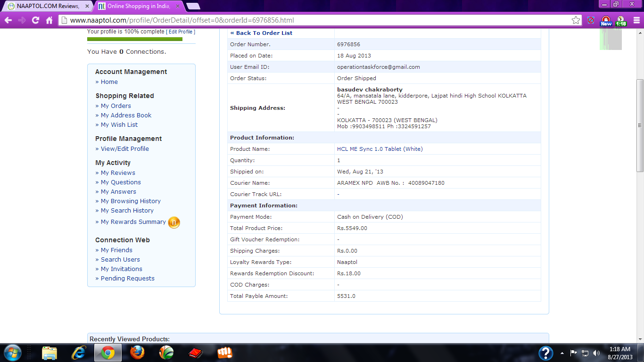This screenshot has height=362, width=644.
Task: Open My Invitations link
Action: [x=121, y=269]
